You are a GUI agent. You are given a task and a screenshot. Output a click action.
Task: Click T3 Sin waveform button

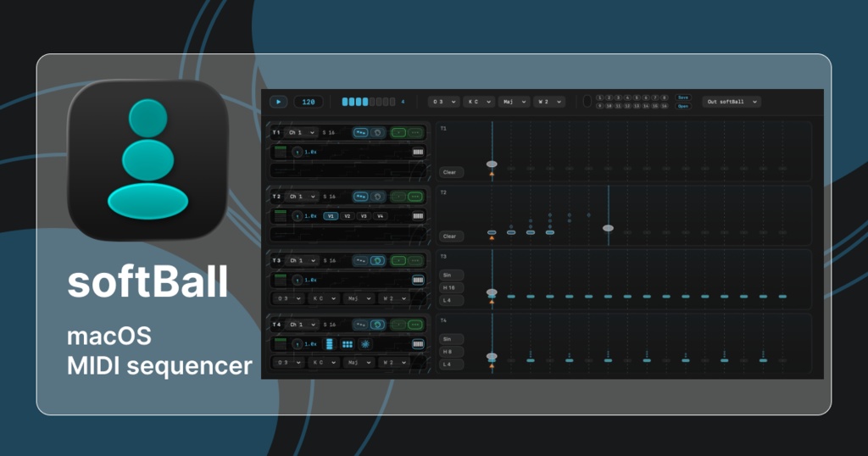click(451, 275)
